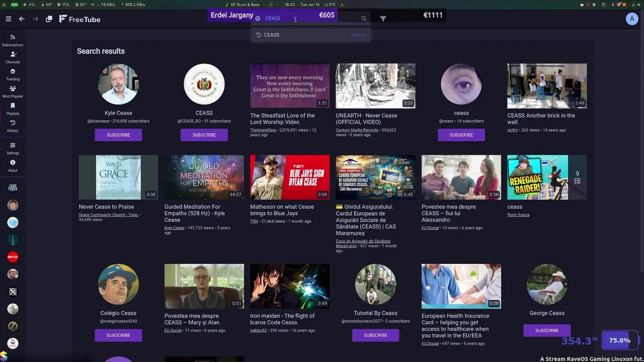Viewport: 644px width, 362px height.
Task: Open the purple eye ceass channel avatar
Action: 461,84
